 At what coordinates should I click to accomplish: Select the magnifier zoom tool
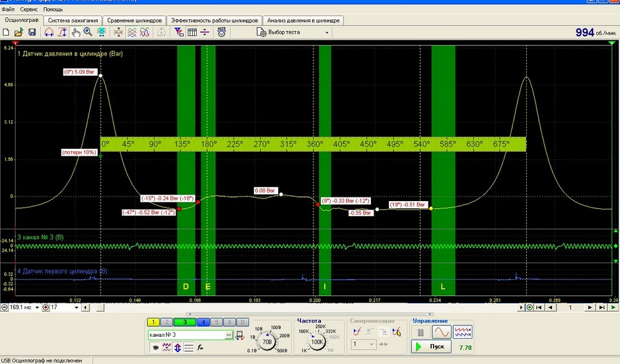(88, 32)
